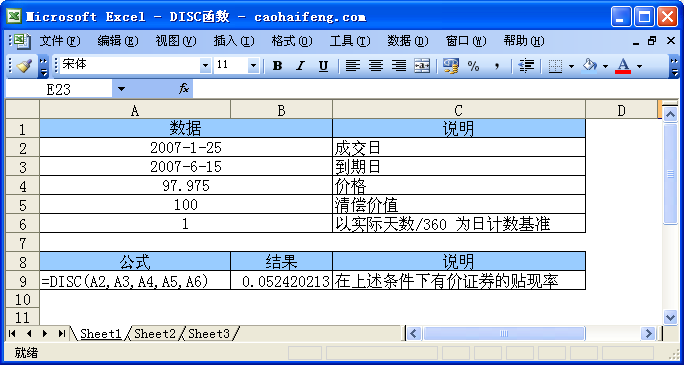Open the 窗口(W) menu
This screenshot has width=684, height=365.
point(466,41)
